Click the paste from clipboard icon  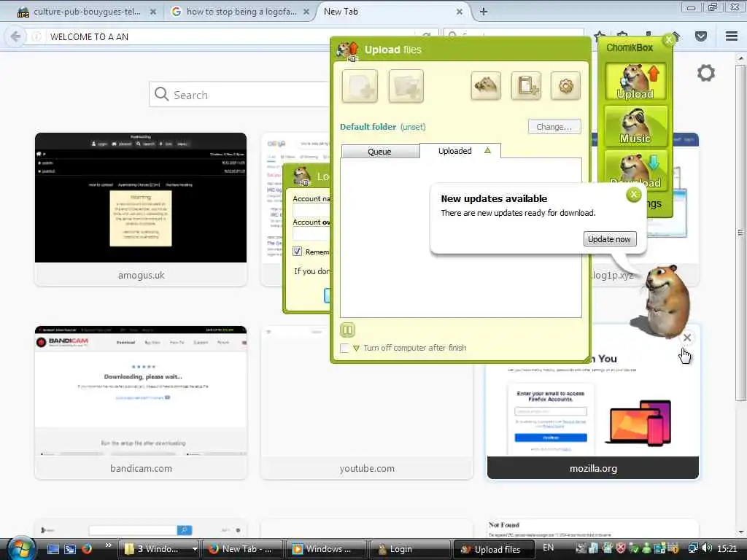(x=526, y=86)
